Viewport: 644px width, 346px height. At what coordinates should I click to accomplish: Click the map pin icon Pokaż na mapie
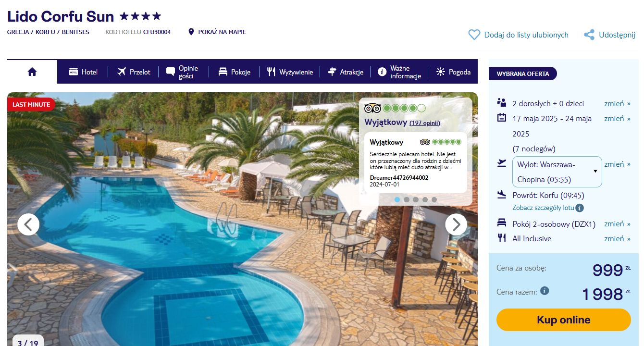pyautogui.click(x=191, y=32)
